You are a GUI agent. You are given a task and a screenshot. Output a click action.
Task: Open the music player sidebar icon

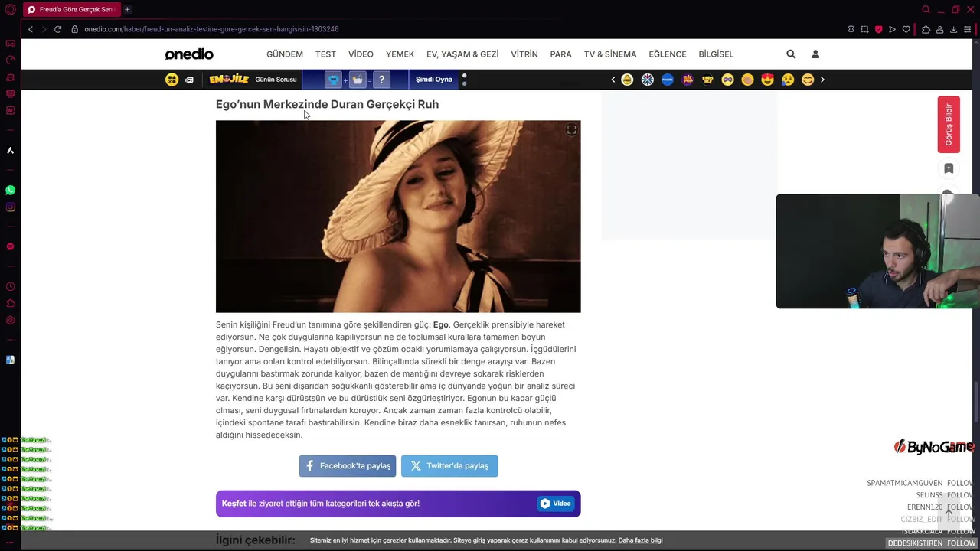pos(10,246)
